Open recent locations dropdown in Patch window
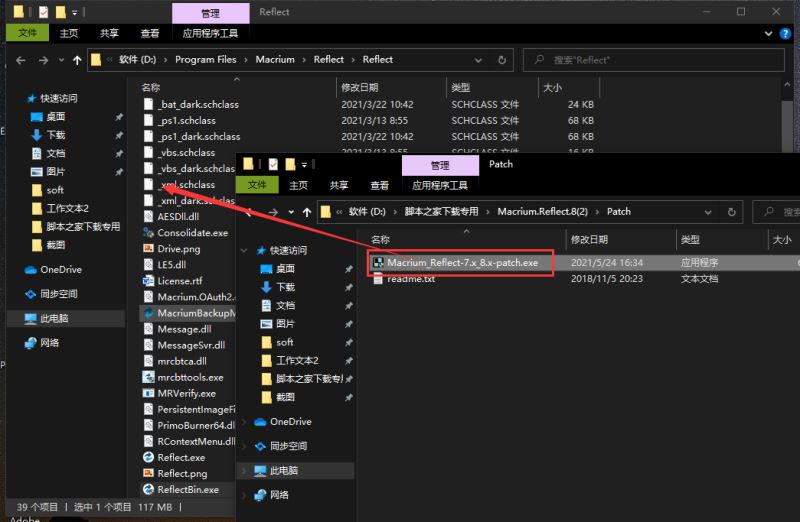This screenshot has width=800, height=522. (291, 212)
